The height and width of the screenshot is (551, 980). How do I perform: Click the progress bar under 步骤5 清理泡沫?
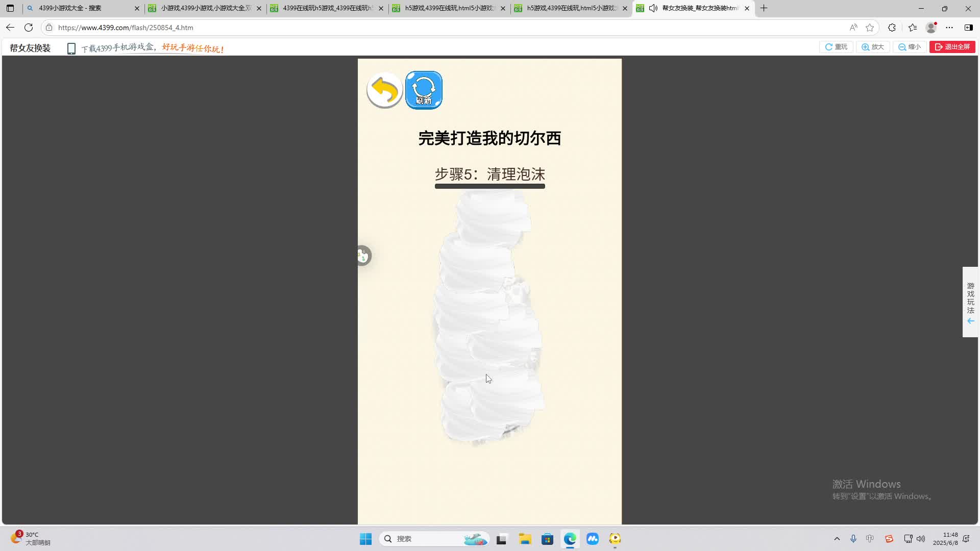(489, 186)
